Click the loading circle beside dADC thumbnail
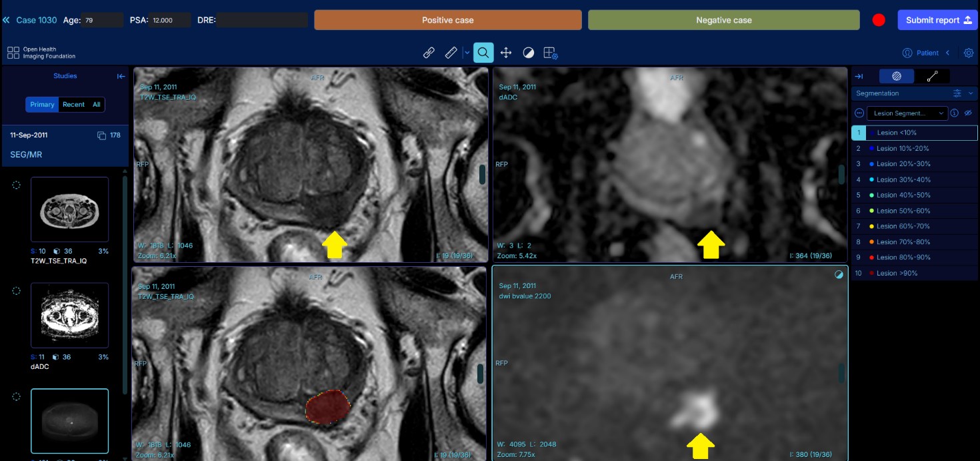 click(x=17, y=291)
